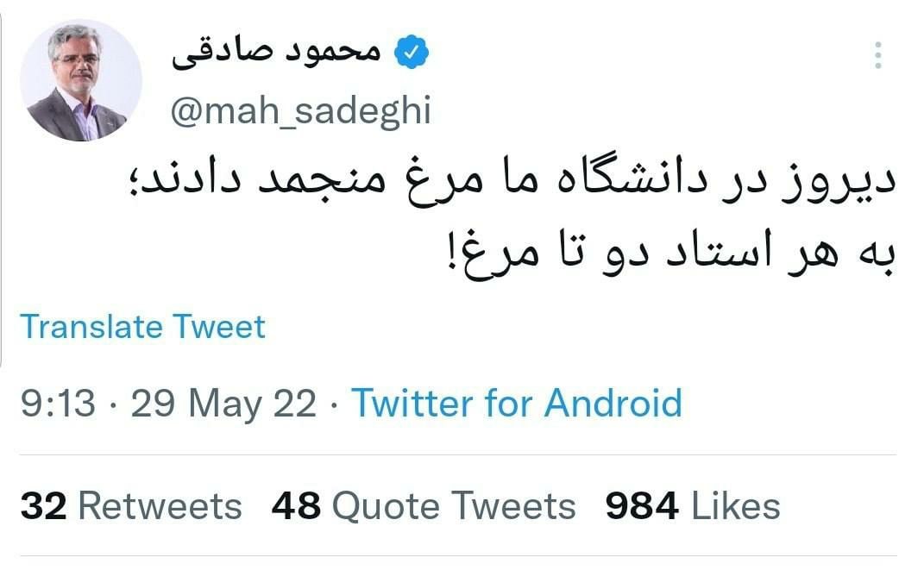This screenshot has width=924, height=570.
Task: Click the tweet timestamp 9:13
Action: tap(58, 401)
